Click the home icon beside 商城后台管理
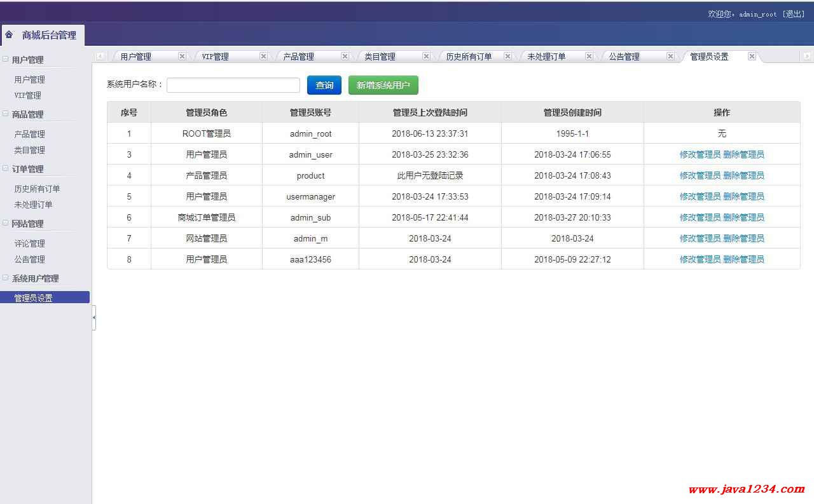This screenshot has width=814, height=504. pos(9,35)
